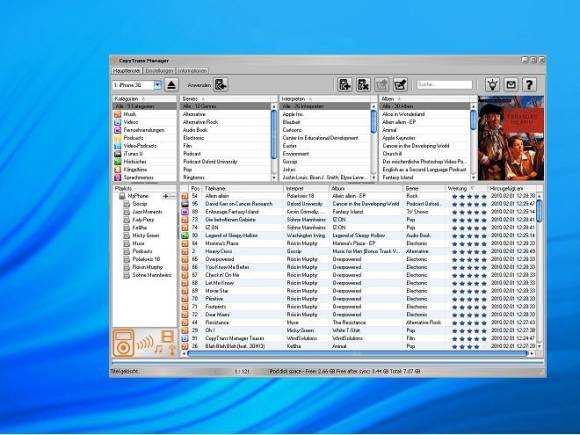The height and width of the screenshot is (435, 580).
Task: Click the lightbulb tips icon
Action: (492, 85)
